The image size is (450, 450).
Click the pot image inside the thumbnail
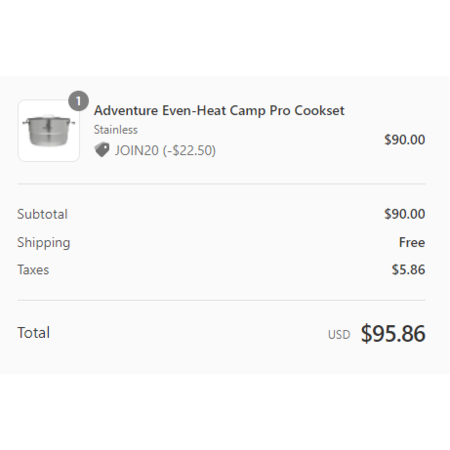[x=49, y=130]
